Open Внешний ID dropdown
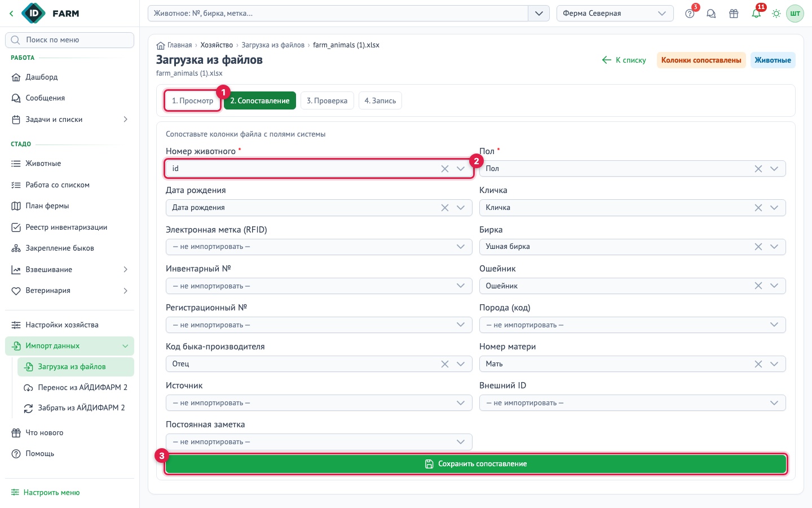Image resolution: width=812 pixels, height=508 pixels. pyautogui.click(x=632, y=403)
